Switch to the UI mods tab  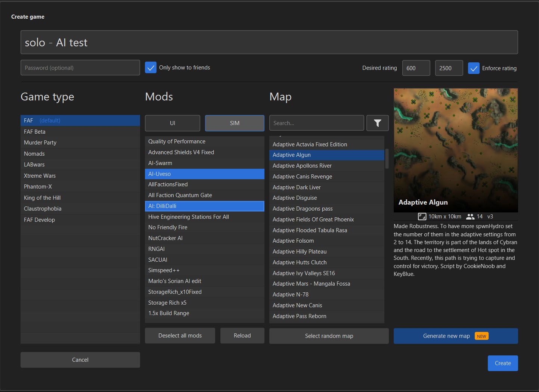pyautogui.click(x=173, y=123)
